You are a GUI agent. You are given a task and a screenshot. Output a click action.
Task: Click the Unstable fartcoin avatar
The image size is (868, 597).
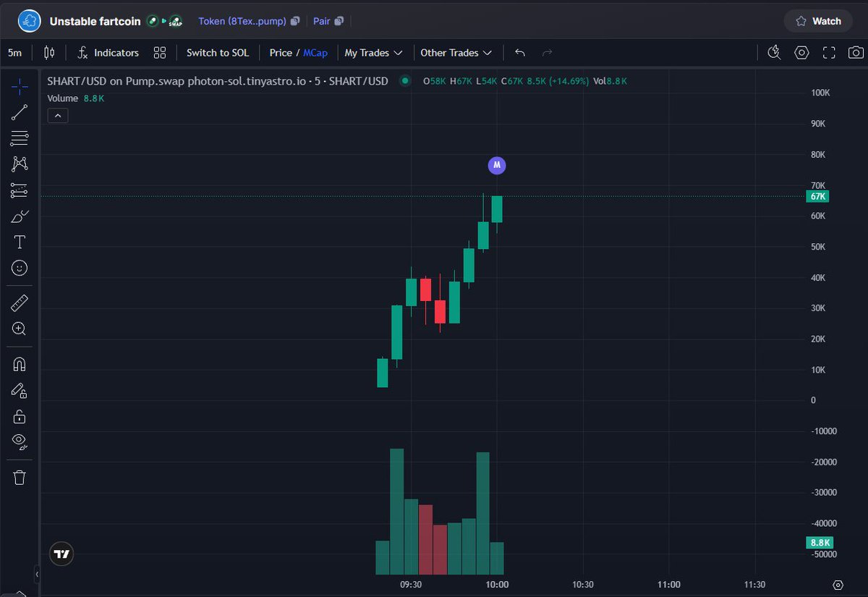(x=29, y=21)
